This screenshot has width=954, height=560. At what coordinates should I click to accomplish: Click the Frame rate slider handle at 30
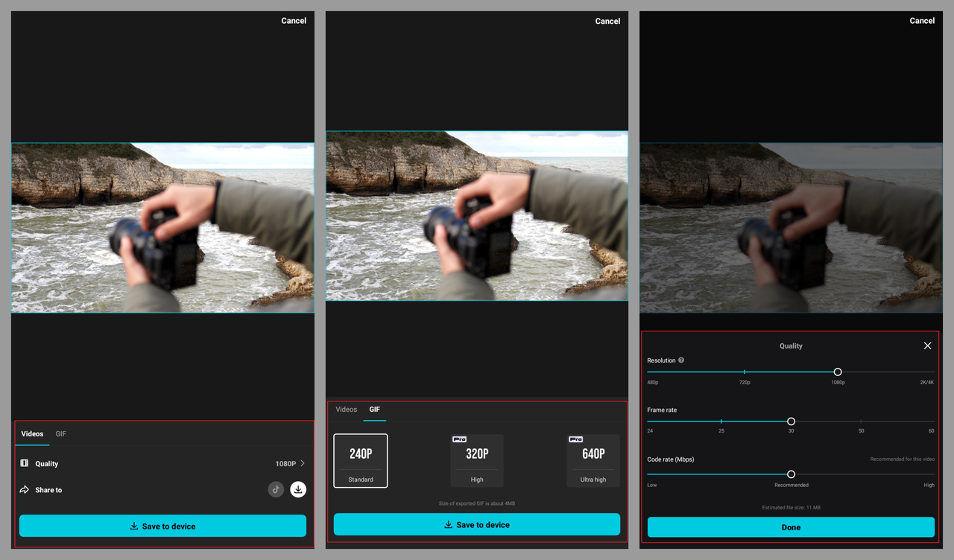click(791, 421)
